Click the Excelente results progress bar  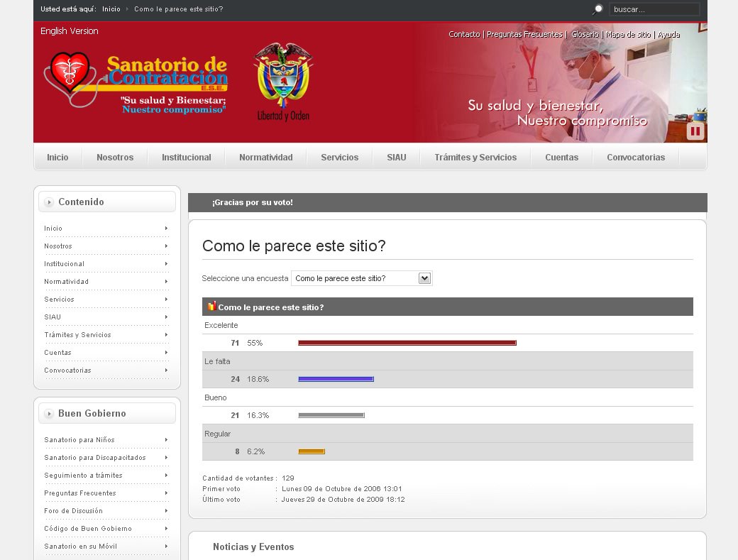(x=407, y=343)
